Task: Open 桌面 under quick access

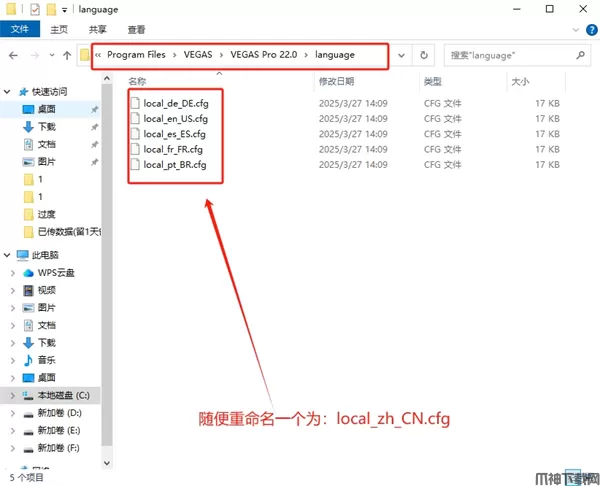Action: coord(46,109)
